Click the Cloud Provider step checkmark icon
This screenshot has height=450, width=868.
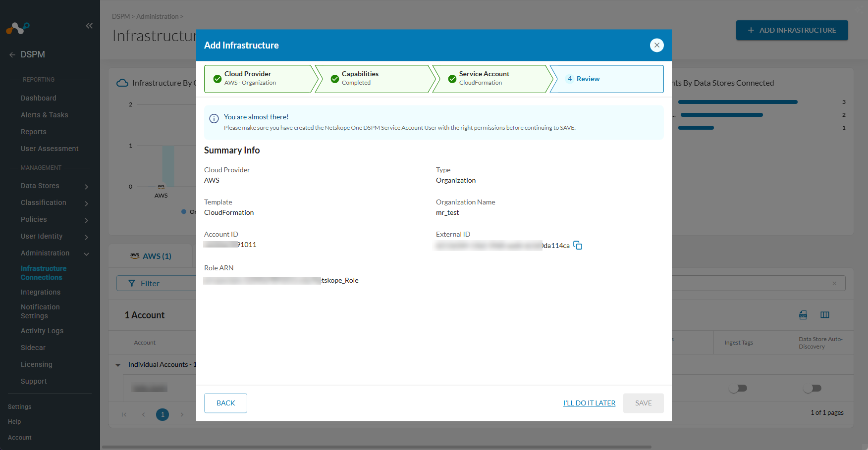[217, 79]
